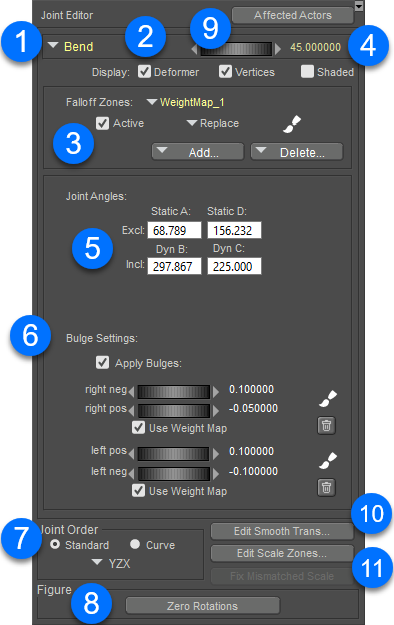Click the left pos bulge slider
Image resolution: width=394 pixels, height=625 pixels.
click(173, 454)
